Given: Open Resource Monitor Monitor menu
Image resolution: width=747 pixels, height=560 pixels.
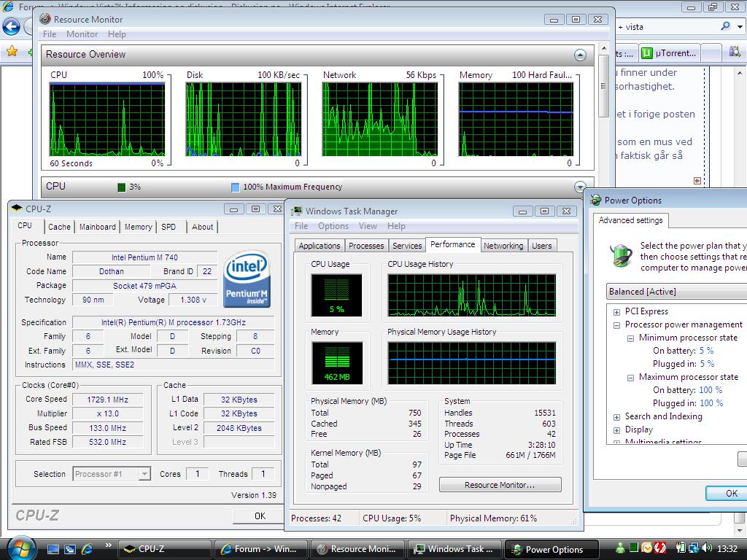Looking at the screenshot, I should coord(82,34).
